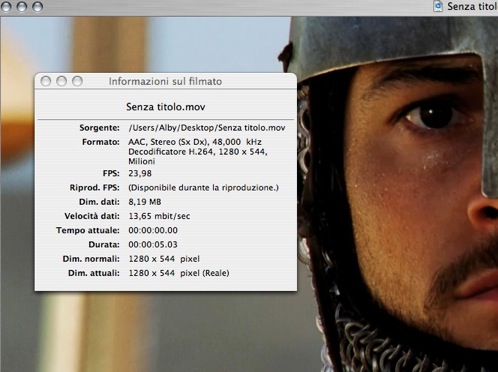Click the FPS value 23,98
Screen dimensions: 498x372
click(140, 173)
